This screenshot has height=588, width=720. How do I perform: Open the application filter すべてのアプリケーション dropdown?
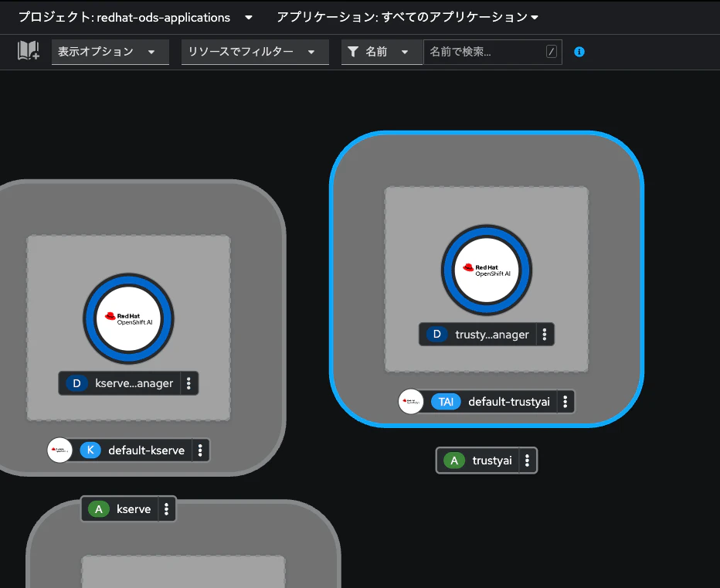[x=407, y=18]
